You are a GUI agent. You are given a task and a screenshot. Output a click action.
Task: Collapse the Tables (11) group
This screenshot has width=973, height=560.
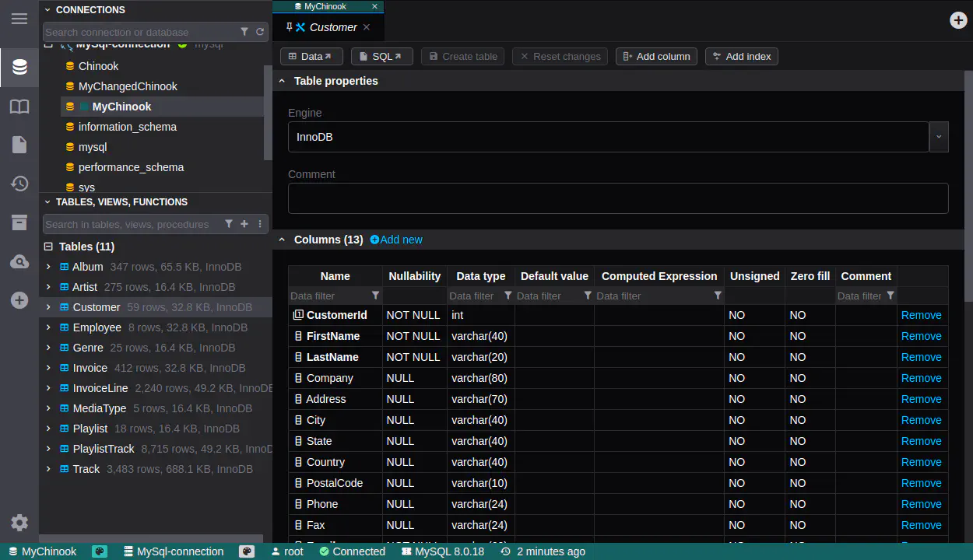[x=48, y=247]
